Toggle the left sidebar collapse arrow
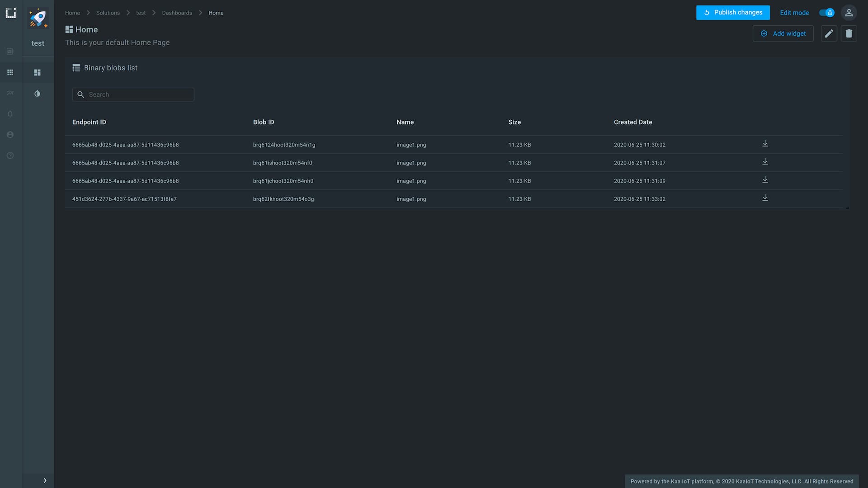Viewport: 868px width, 488px height. click(x=45, y=481)
